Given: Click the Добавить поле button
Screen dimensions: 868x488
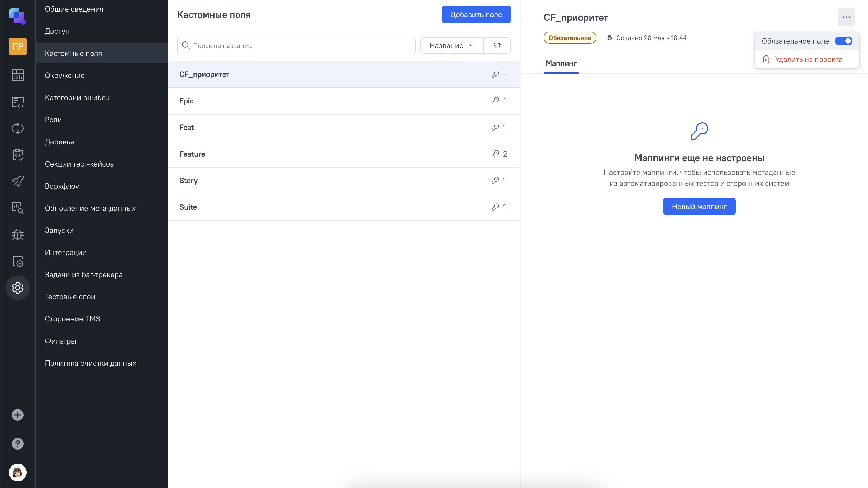Looking at the screenshot, I should click(x=476, y=14).
